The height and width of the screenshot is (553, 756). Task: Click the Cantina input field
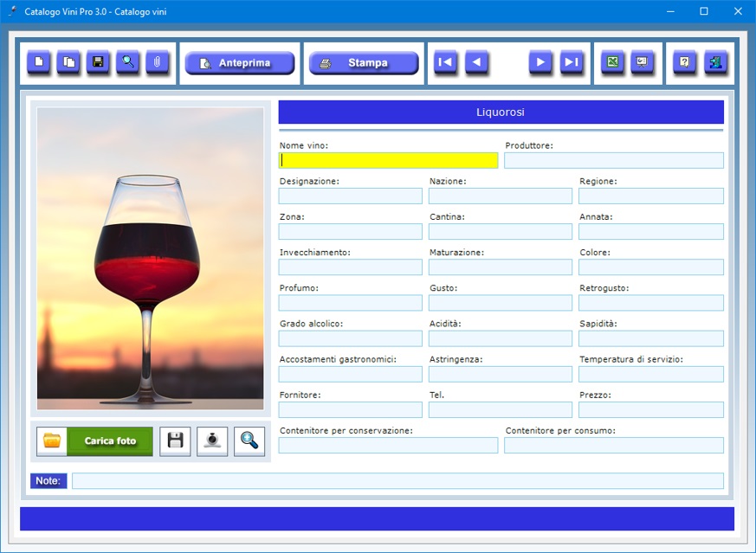click(501, 232)
